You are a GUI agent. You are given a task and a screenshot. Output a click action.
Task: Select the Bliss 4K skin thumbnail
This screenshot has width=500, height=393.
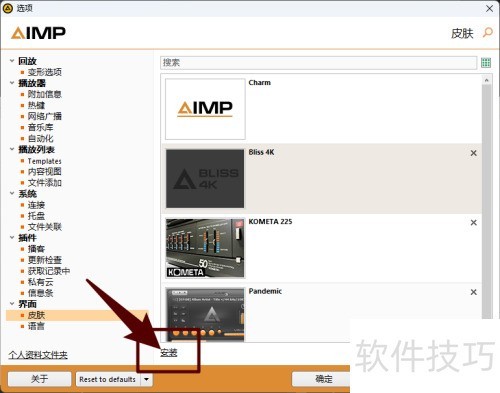(x=205, y=179)
